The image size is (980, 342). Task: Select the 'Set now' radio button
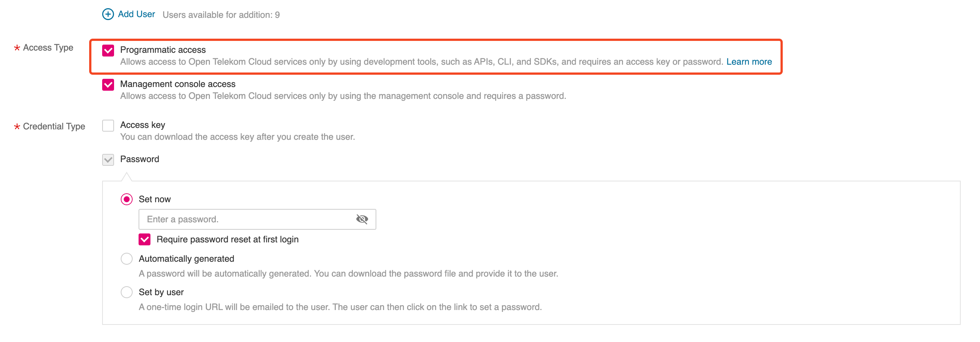pos(127,199)
